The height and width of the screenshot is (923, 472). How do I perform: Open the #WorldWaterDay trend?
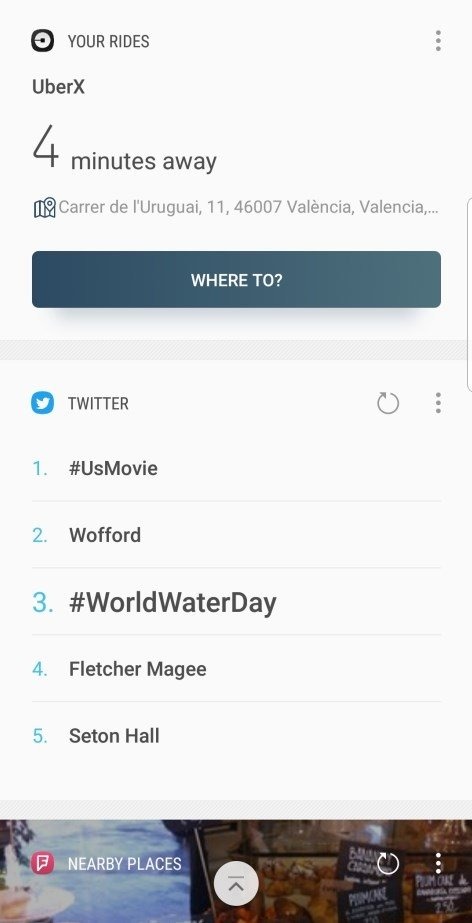coord(236,602)
